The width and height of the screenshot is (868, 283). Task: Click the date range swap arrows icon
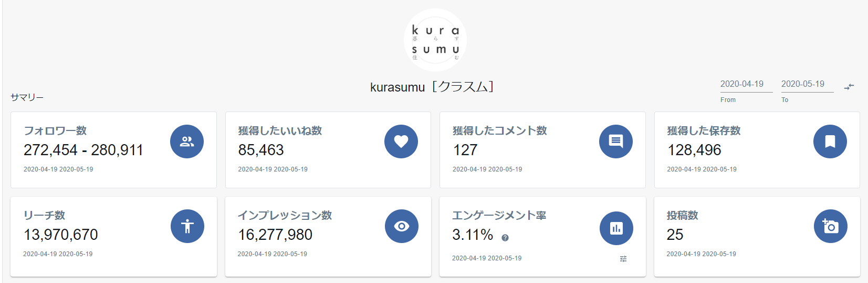pyautogui.click(x=849, y=86)
